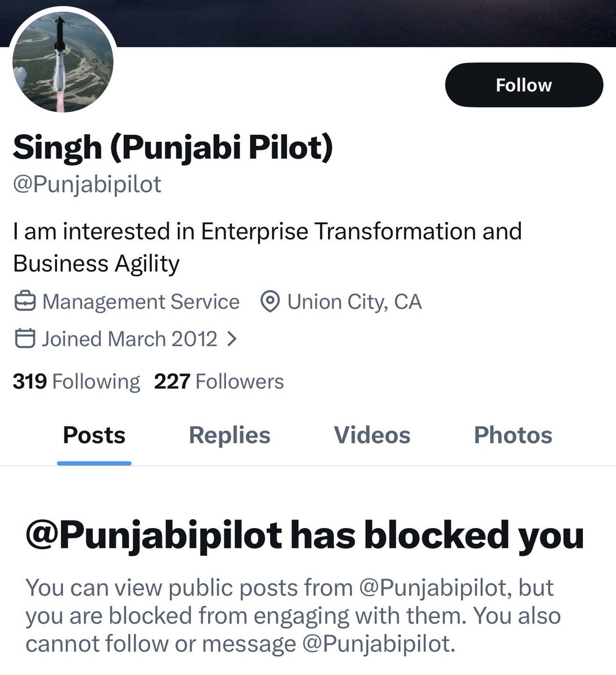View the 319 Following list
616x675 pixels.
76,381
